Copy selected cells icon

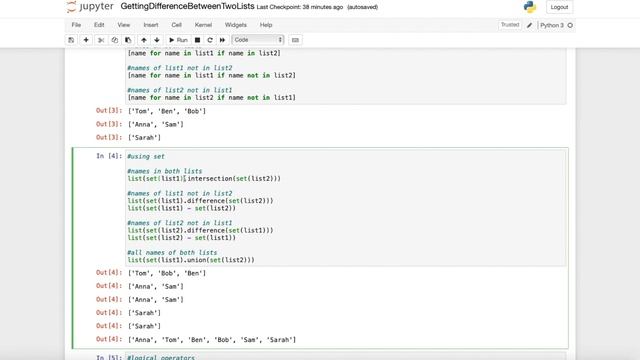[115, 40]
